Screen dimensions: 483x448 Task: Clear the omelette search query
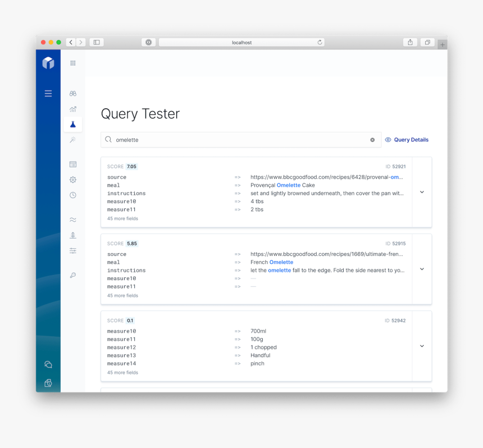[372, 140]
